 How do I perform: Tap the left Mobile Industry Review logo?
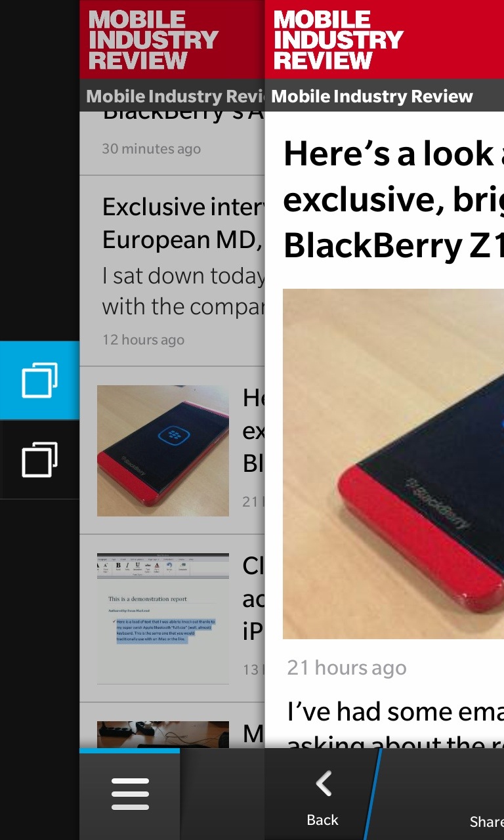click(x=153, y=40)
